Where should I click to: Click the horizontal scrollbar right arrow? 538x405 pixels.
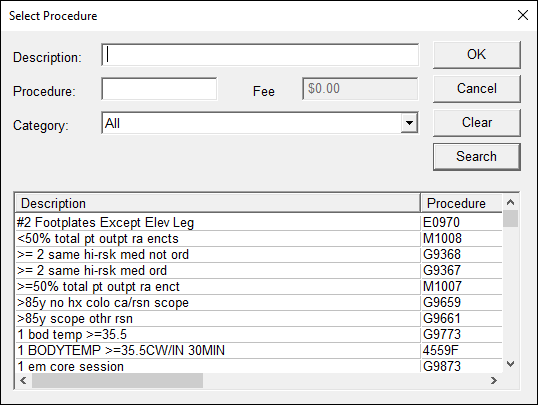coord(494,380)
